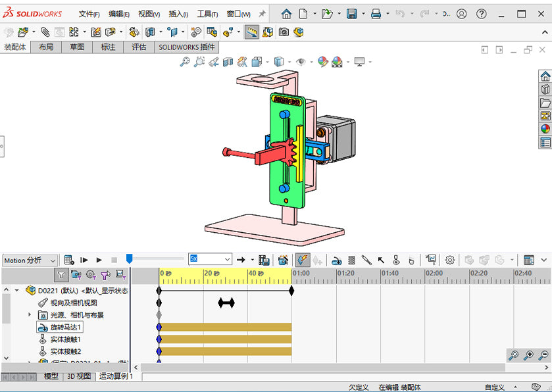Collapse the MotionManager chevron
The width and height of the screenshot is (552, 392).
point(544,260)
